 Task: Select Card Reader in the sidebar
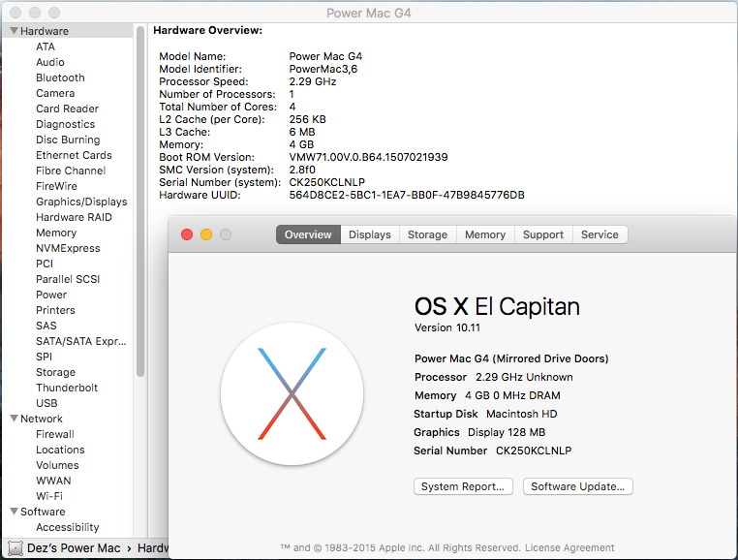click(x=67, y=109)
